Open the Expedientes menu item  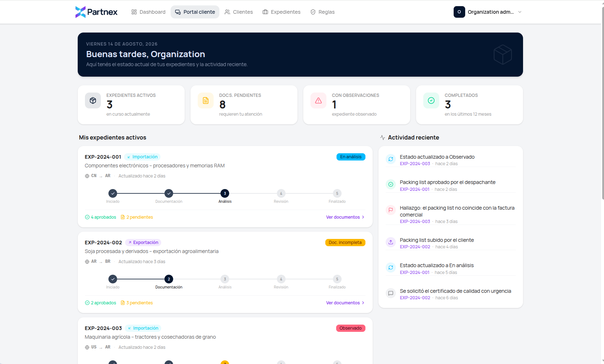[x=281, y=12]
